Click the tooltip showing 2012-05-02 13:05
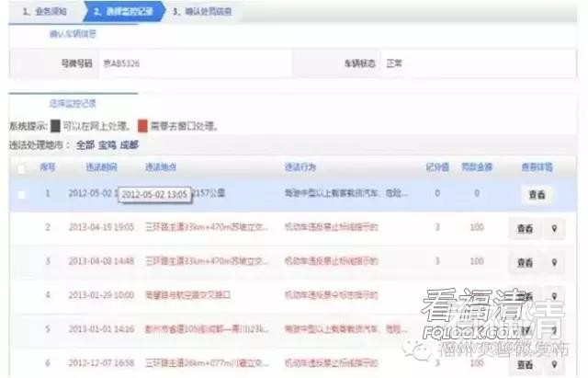This screenshot has width=588, height=378. tap(154, 195)
